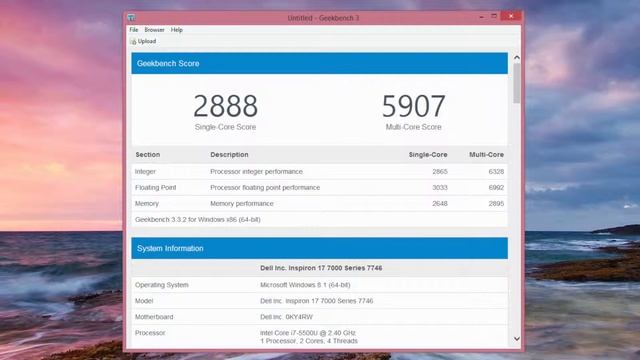Screen dimensions: 640x360
Task: Select the Processor label
Action: pyautogui.click(x=150, y=333)
